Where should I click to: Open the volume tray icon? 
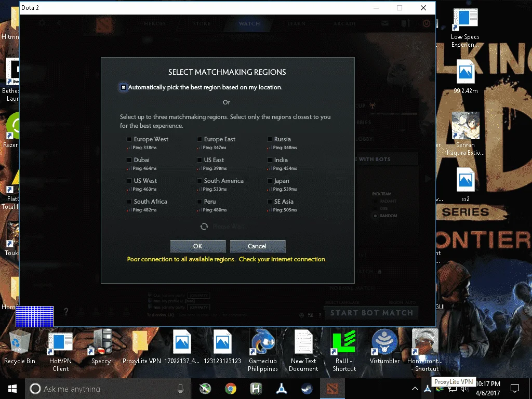point(464,389)
